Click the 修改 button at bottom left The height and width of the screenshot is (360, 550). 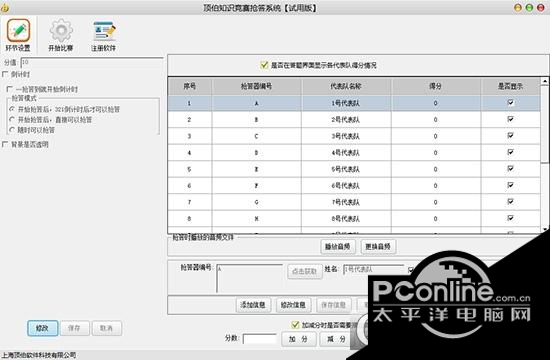tap(42, 328)
